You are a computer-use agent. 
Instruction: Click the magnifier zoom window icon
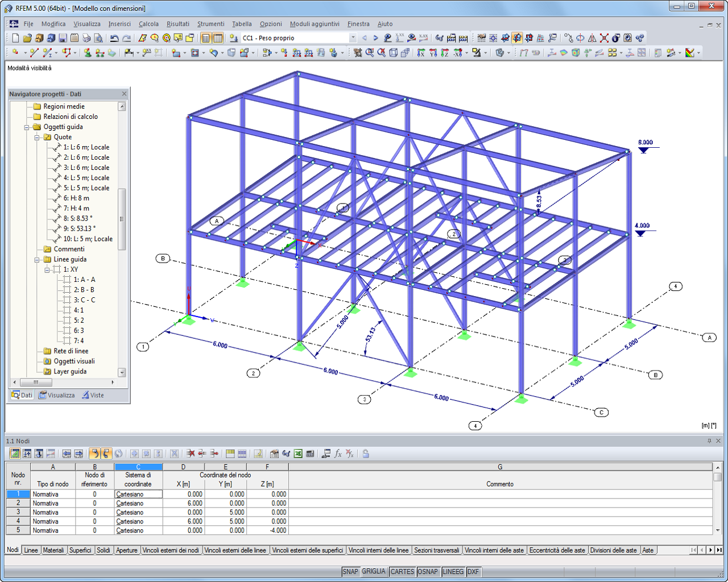tap(370, 53)
